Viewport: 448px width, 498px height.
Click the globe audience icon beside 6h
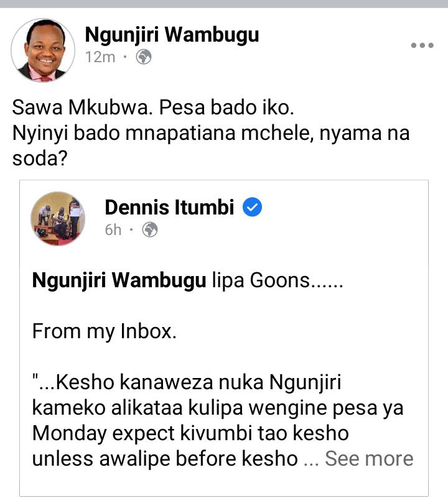pyautogui.click(x=150, y=229)
